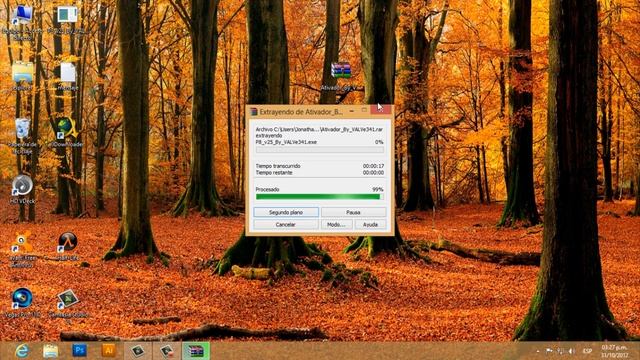The image size is (640, 360).
Task: Click the Extrayendo de Ativador title text
Action: (x=301, y=111)
